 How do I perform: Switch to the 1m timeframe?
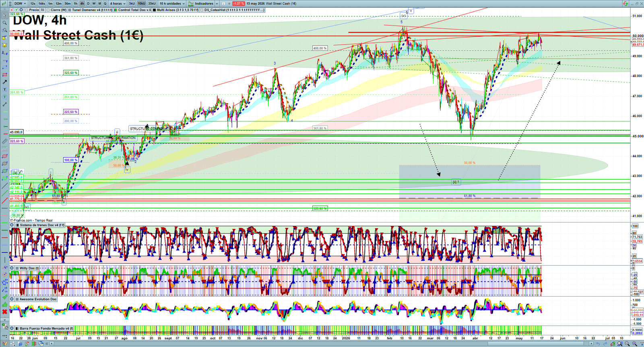click(50, 4)
